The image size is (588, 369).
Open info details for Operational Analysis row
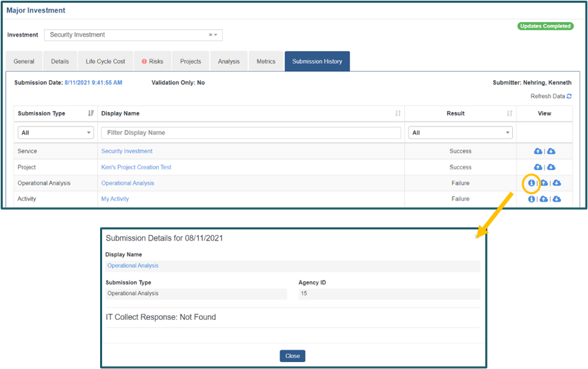tap(531, 183)
